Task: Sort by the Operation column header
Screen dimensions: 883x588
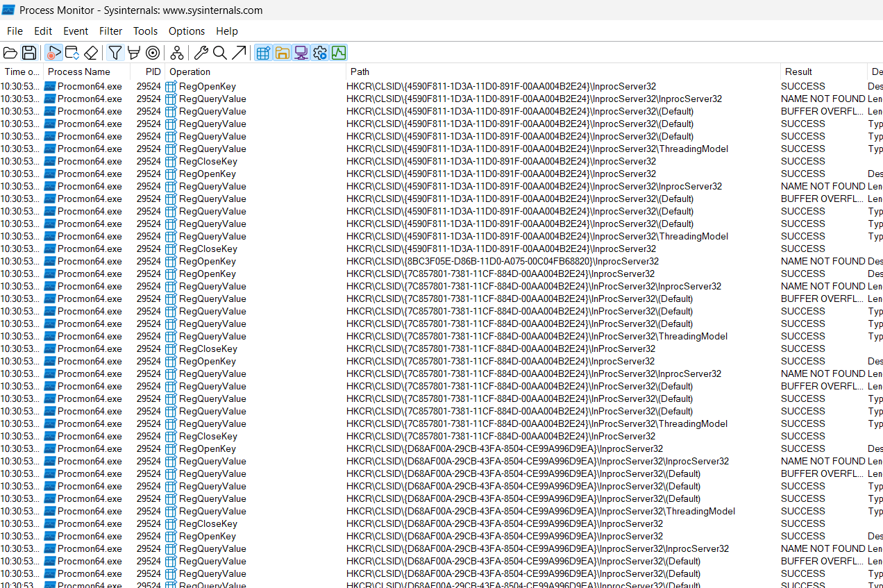Action: (255, 72)
